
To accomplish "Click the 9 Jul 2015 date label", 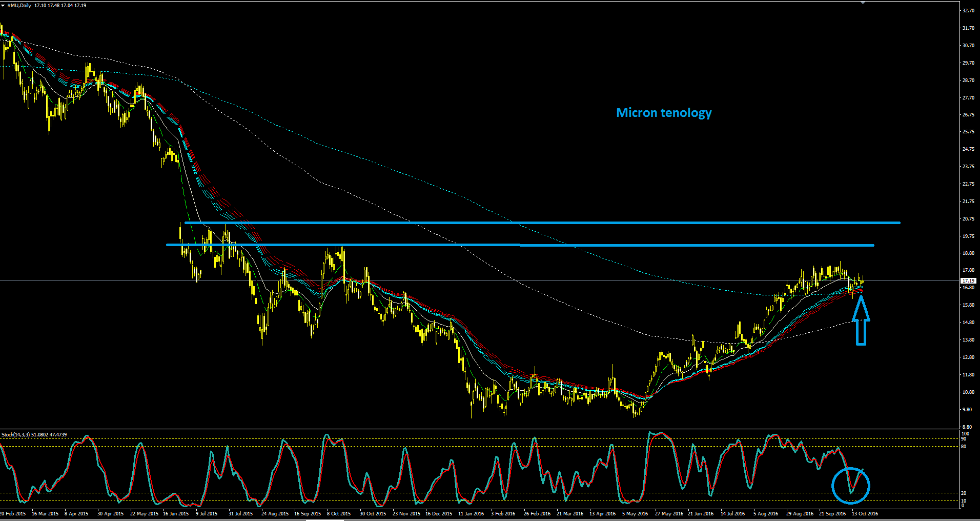I will (207, 514).
